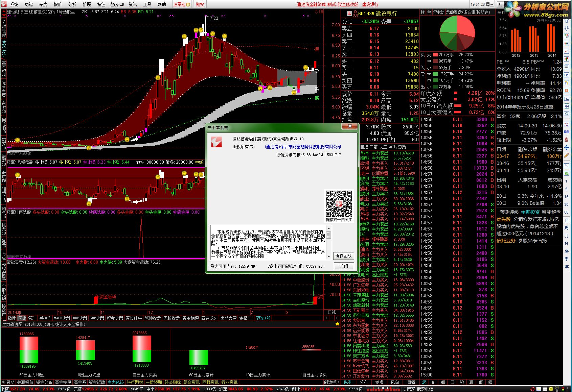Click the page-down arrow icon in right toolbar
Image resolution: width=572 pixels, height=392 pixels.
click(567, 28)
